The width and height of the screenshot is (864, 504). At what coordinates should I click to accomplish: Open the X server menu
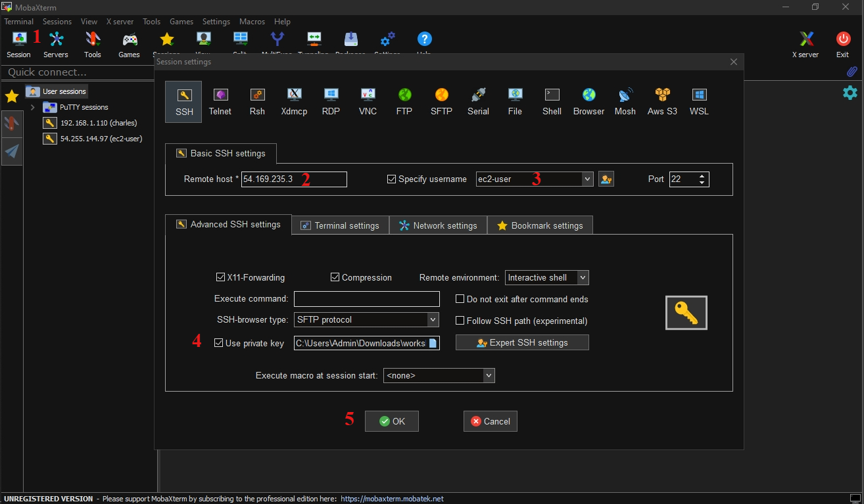coord(120,22)
